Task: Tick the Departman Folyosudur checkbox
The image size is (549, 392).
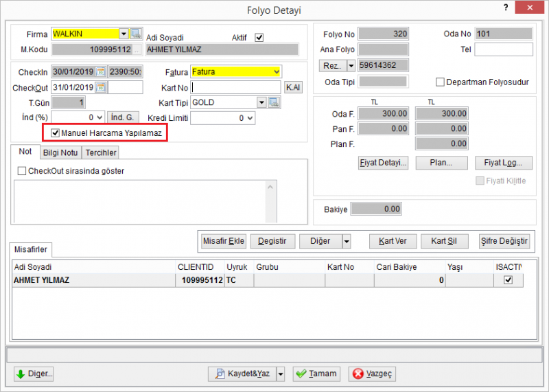Action: (x=440, y=82)
